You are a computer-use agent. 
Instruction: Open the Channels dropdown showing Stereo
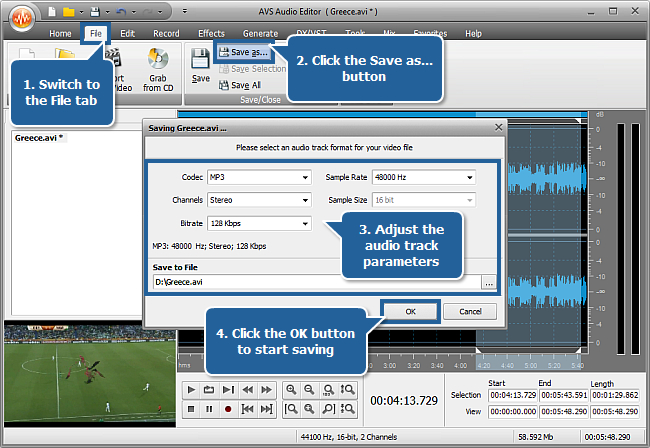pos(259,200)
